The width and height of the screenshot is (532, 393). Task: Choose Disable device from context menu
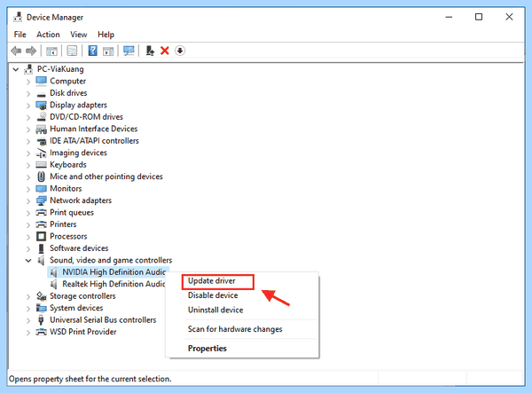[213, 295]
